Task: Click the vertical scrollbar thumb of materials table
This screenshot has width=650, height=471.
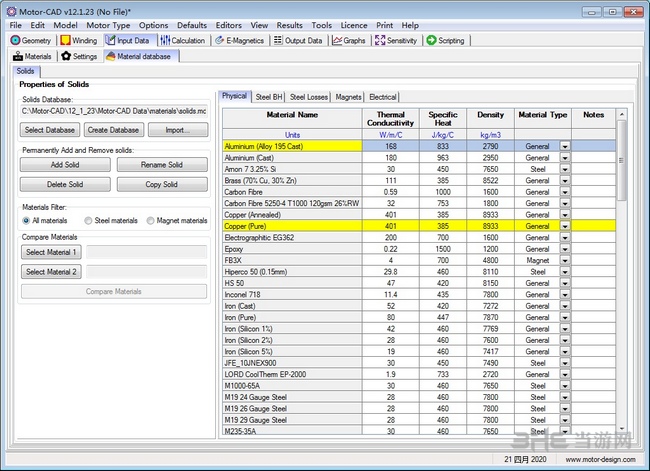Action: [622, 161]
